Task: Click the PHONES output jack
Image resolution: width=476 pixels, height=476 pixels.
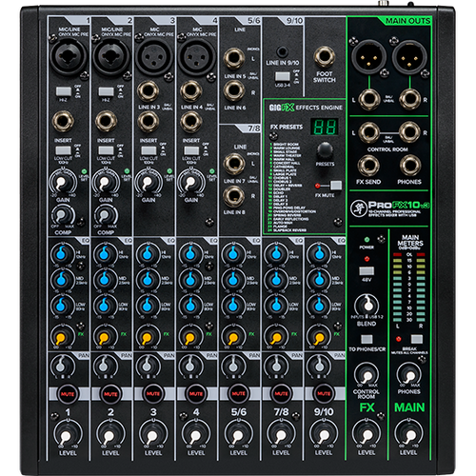Action: tap(410, 166)
